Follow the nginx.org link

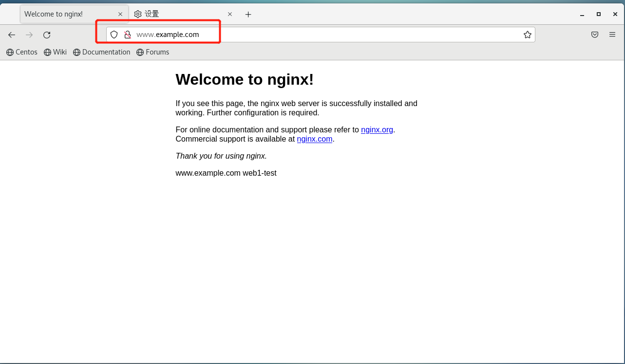377,130
